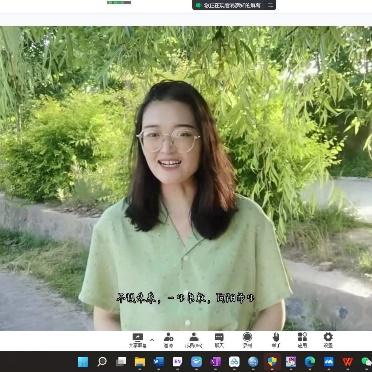Open File Explorer from taskbar
This screenshot has width=372, height=372.
(140, 362)
